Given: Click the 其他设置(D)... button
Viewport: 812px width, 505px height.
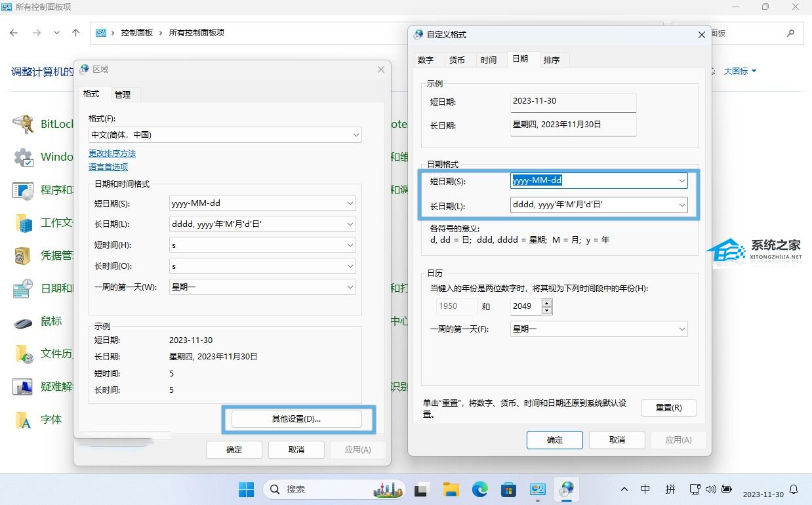Looking at the screenshot, I should tap(296, 419).
